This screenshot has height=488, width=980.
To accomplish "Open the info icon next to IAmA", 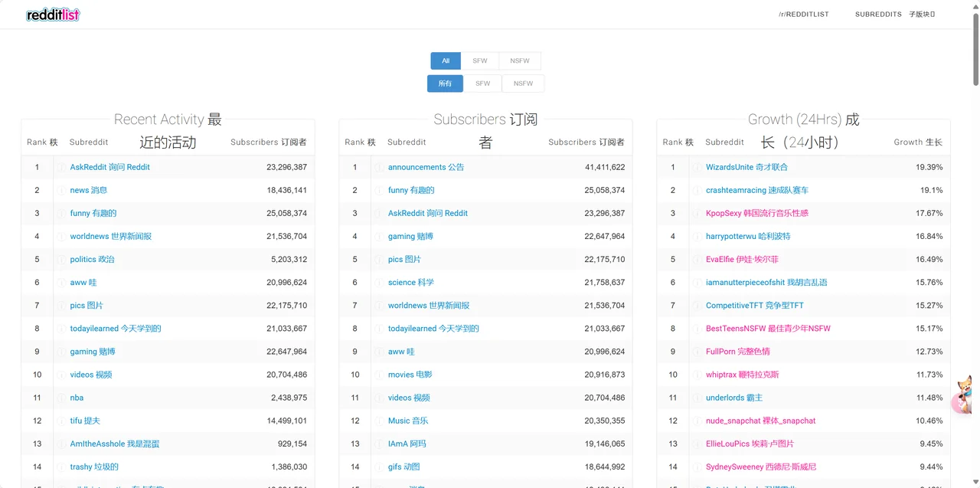I will 379,444.
